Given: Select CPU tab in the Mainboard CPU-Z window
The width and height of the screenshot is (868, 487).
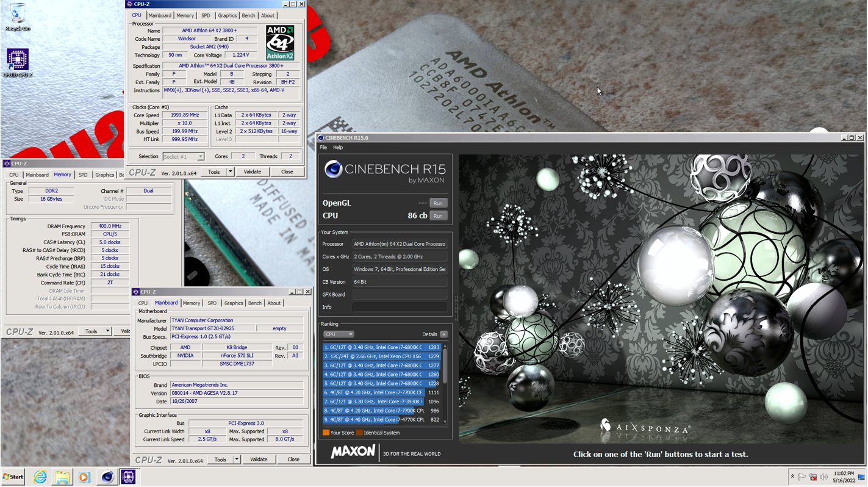Looking at the screenshot, I should pyautogui.click(x=143, y=303).
